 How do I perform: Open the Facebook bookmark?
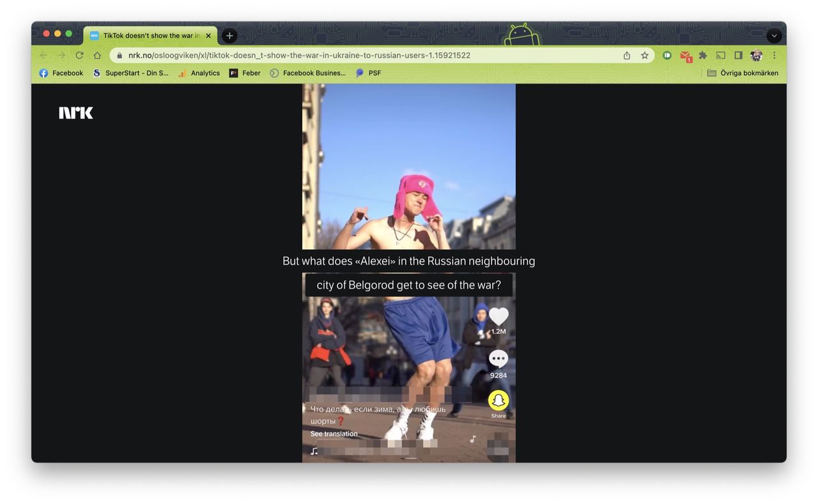click(x=61, y=73)
